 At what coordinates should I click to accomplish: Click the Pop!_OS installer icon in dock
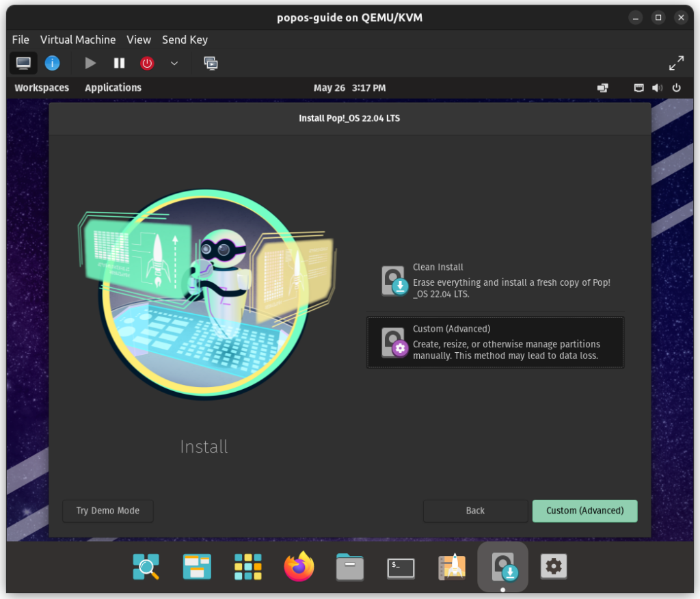point(502,566)
